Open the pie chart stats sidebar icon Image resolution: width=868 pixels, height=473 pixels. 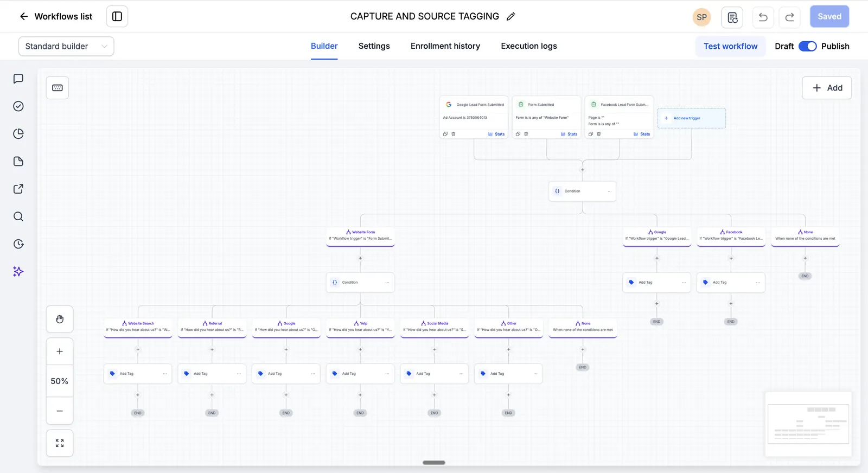coord(18,134)
